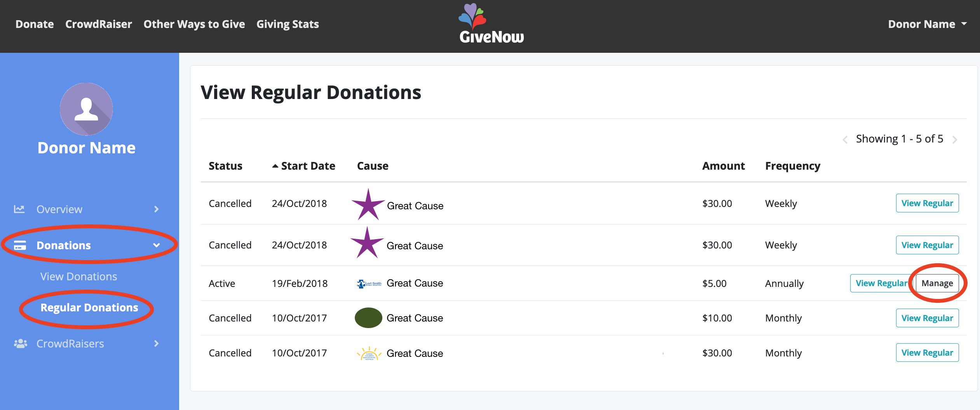Open Other Ways to Give menu
The image size is (980, 410).
coord(194,24)
